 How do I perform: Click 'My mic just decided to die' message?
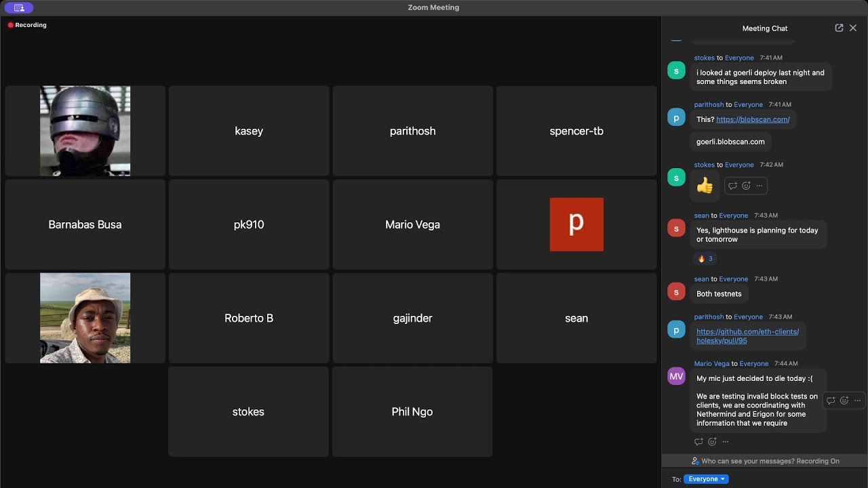pyautogui.click(x=758, y=401)
